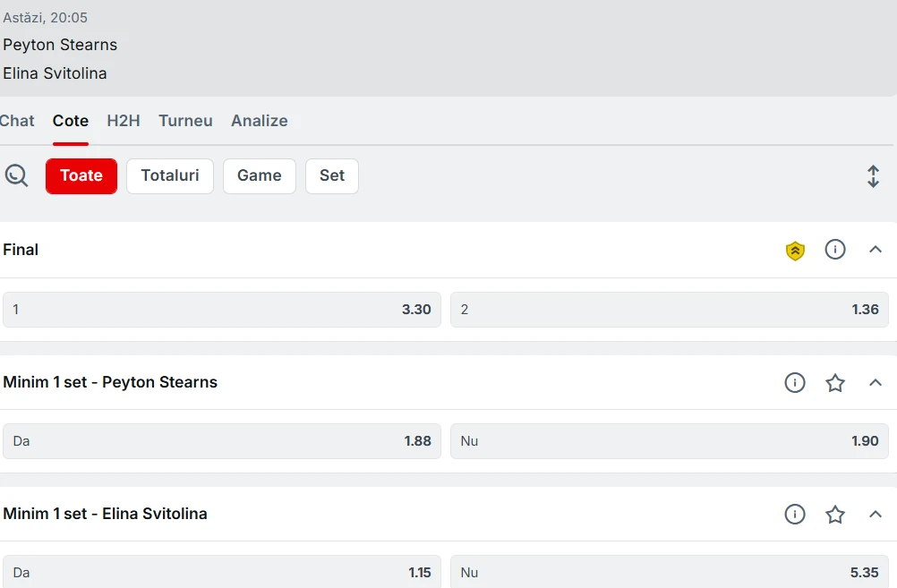Screen dimensions: 897x588
Task: Pick Nu 1.90 for Peyton Stearns set
Action: pyautogui.click(x=670, y=441)
